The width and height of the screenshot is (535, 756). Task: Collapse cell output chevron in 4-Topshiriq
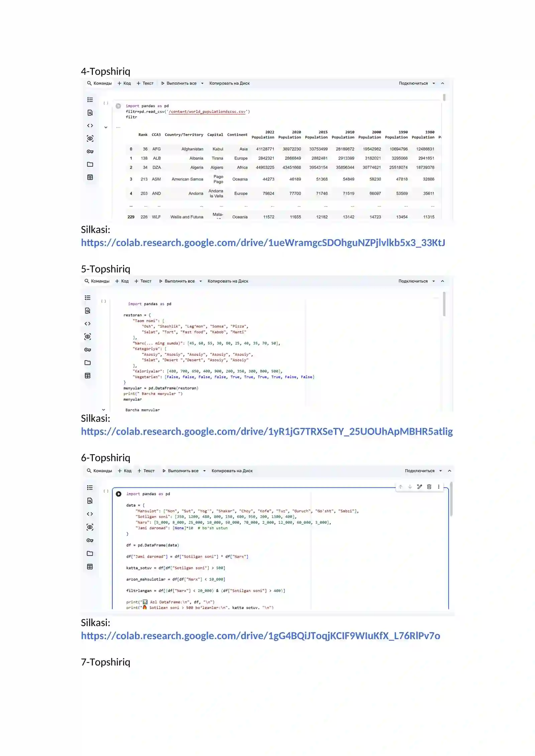(106, 127)
